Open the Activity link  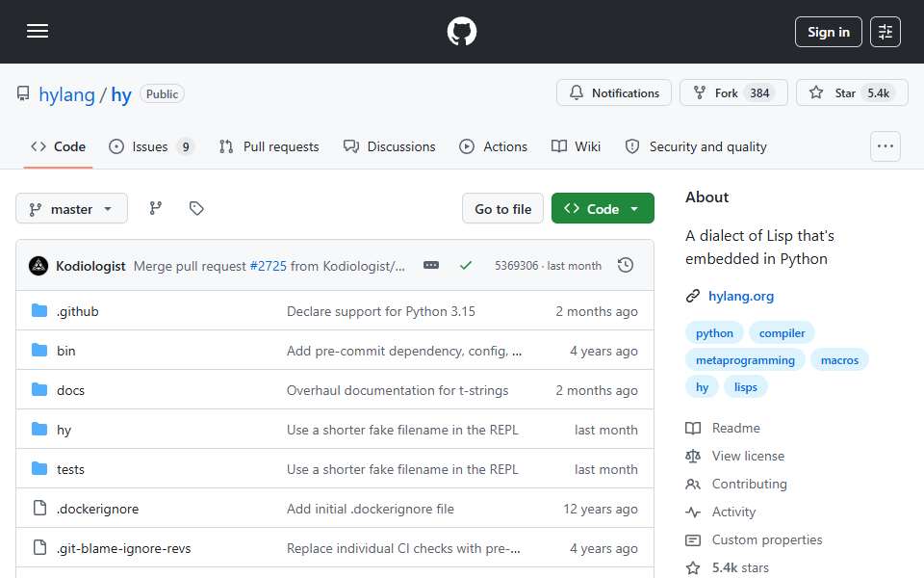721,512
